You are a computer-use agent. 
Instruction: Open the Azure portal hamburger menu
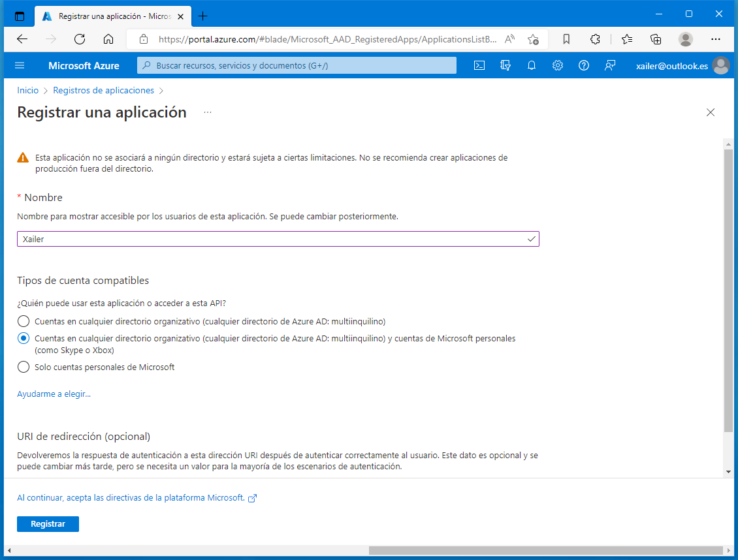[20, 65]
